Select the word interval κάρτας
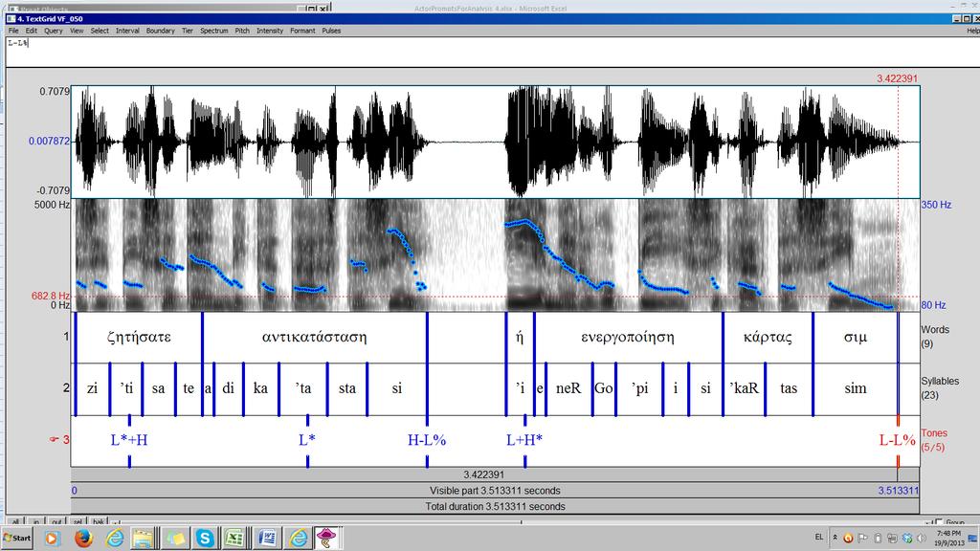The width and height of the screenshot is (980, 551). (768, 338)
